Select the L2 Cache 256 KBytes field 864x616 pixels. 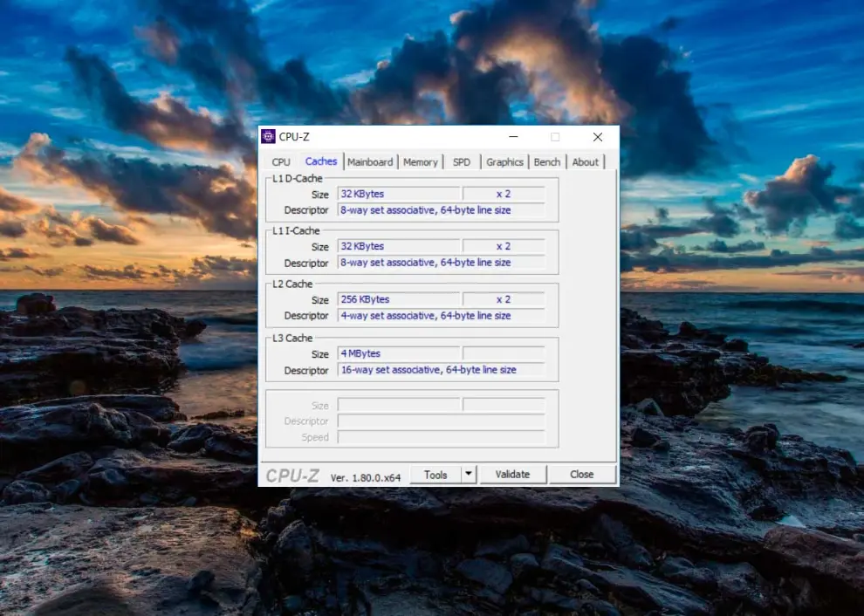399,299
